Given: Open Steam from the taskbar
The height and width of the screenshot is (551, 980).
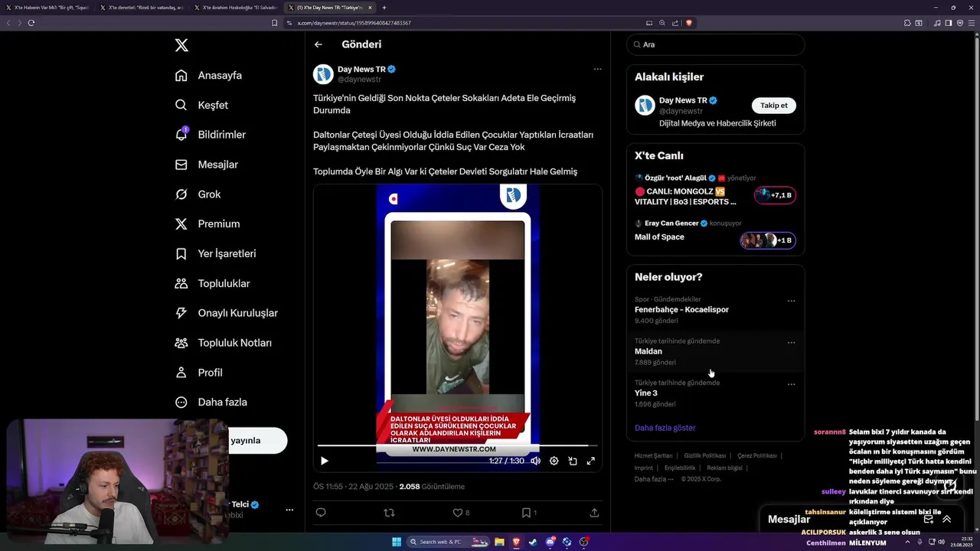Looking at the screenshot, I should coord(533,542).
